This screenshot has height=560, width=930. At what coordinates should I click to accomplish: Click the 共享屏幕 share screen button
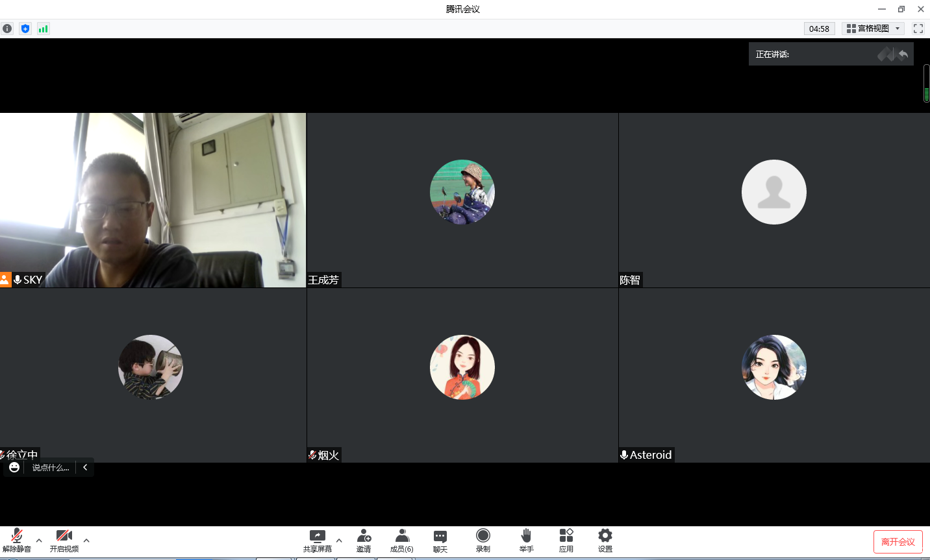317,540
